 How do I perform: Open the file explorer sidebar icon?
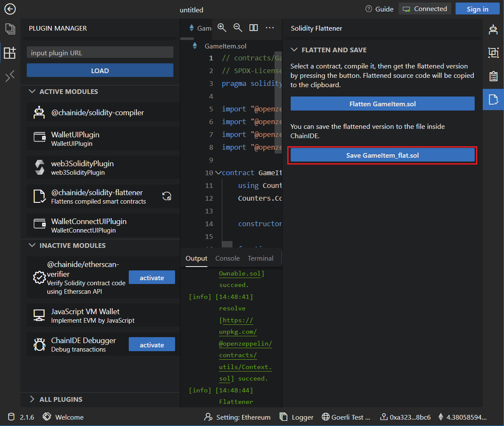click(10, 29)
